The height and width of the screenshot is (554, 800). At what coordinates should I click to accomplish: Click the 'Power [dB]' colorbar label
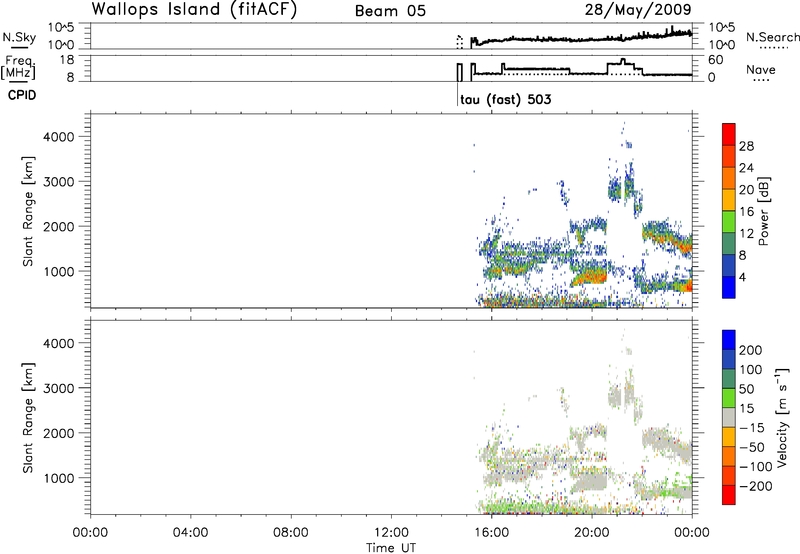pos(763,211)
